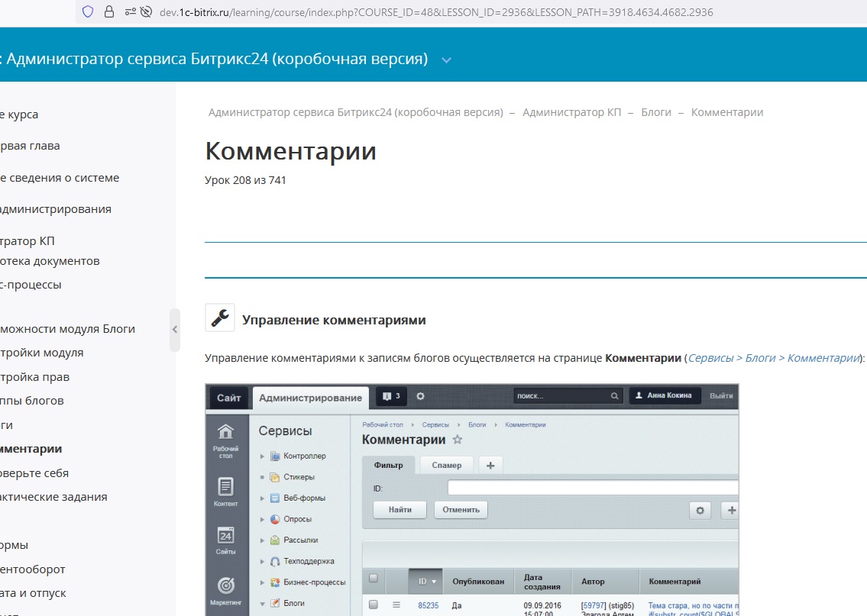Open the Маркетинг target icon

[225, 591]
